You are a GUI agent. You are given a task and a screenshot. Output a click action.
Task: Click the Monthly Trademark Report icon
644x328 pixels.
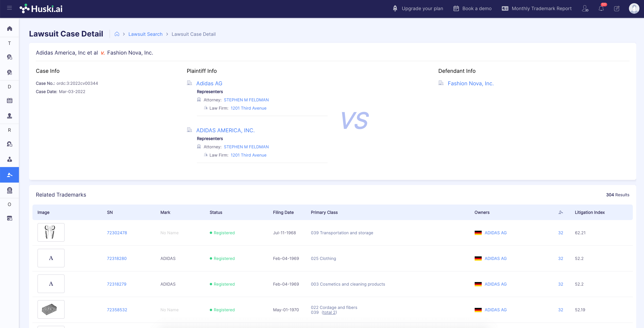click(505, 8)
